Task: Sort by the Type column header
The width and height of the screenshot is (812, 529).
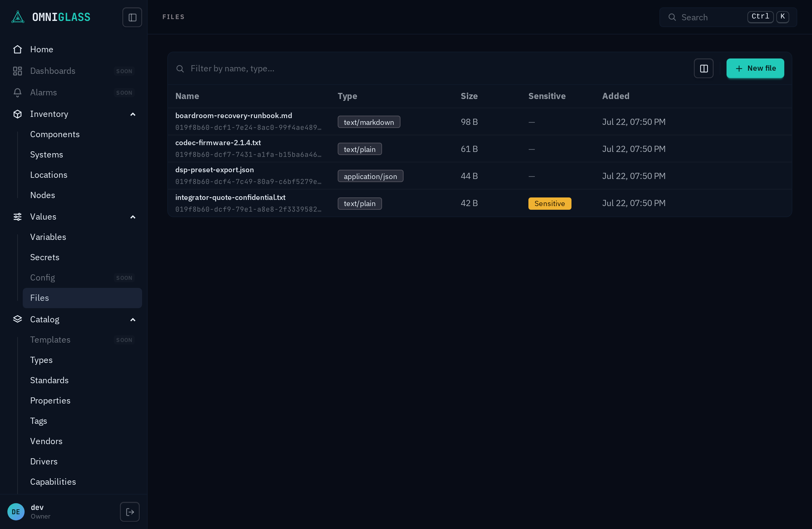Action: point(347,96)
